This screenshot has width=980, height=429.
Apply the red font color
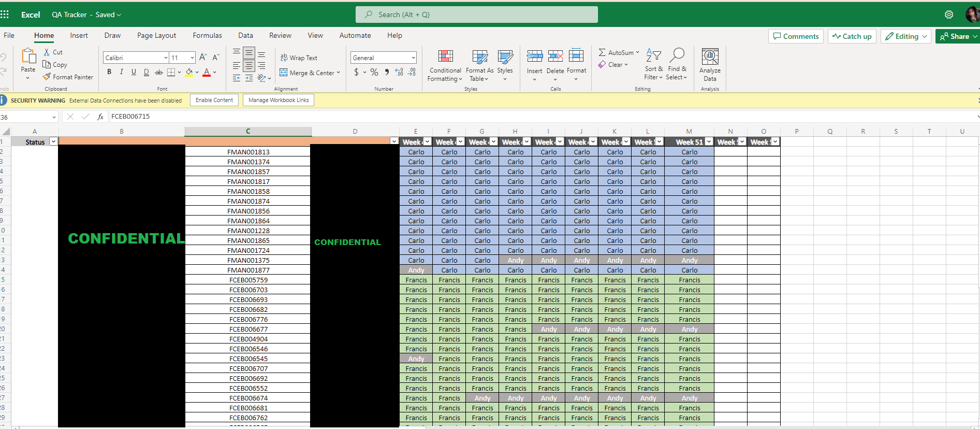(x=207, y=73)
